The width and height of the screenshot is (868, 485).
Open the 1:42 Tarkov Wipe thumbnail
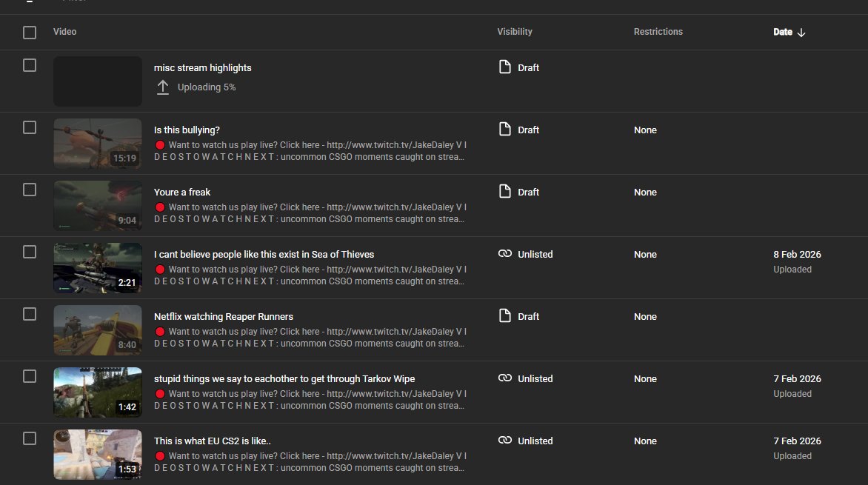[98, 392]
